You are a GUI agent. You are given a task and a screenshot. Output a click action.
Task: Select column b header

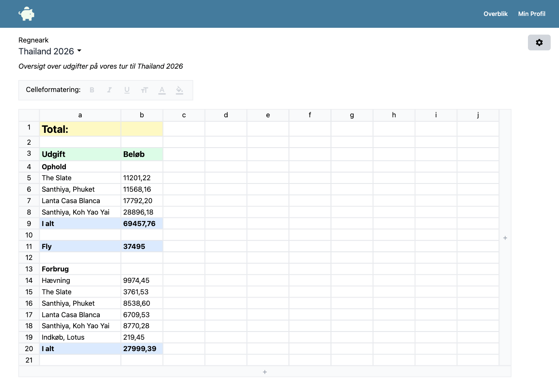click(142, 115)
